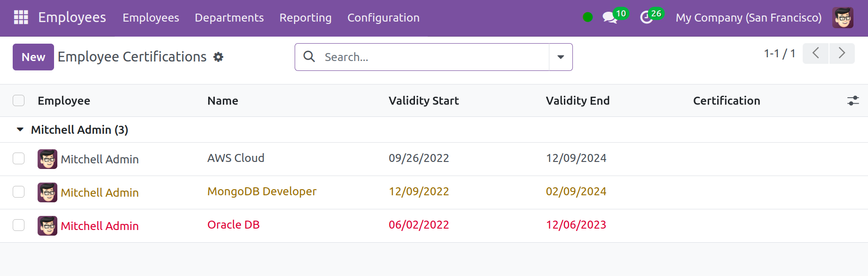Focus the Search input field

click(x=435, y=57)
